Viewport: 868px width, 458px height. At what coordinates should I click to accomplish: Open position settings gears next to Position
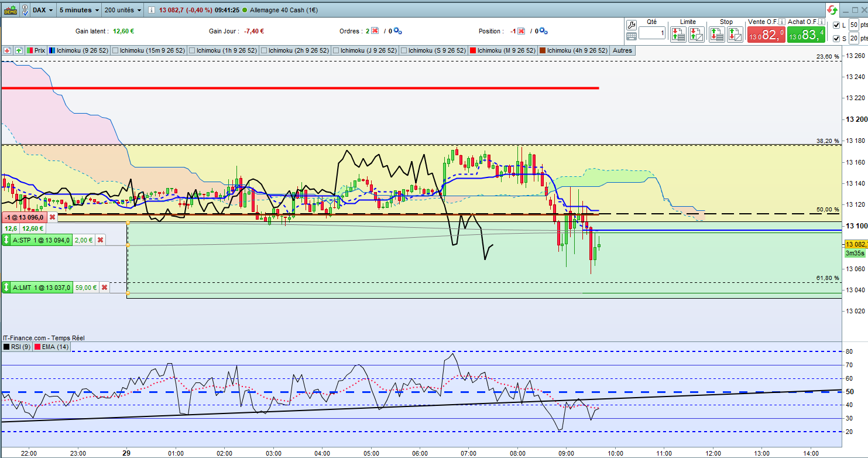(543, 31)
